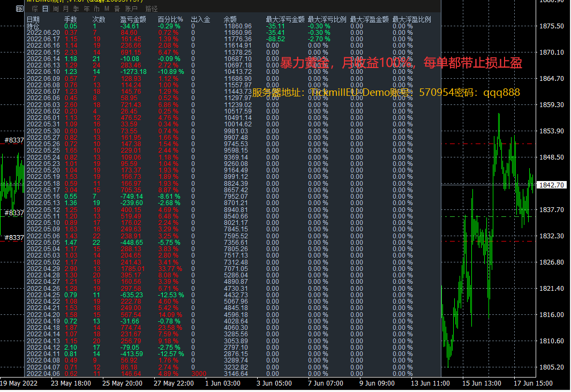
Task: Click the -749.14 loss amount
Action: [132, 197]
